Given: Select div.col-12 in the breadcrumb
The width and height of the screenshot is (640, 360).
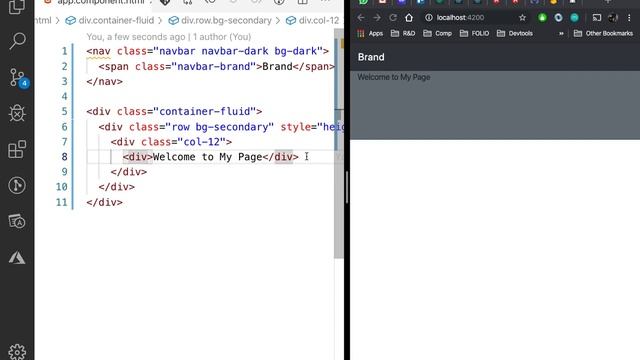Looking at the screenshot, I should coord(313,20).
